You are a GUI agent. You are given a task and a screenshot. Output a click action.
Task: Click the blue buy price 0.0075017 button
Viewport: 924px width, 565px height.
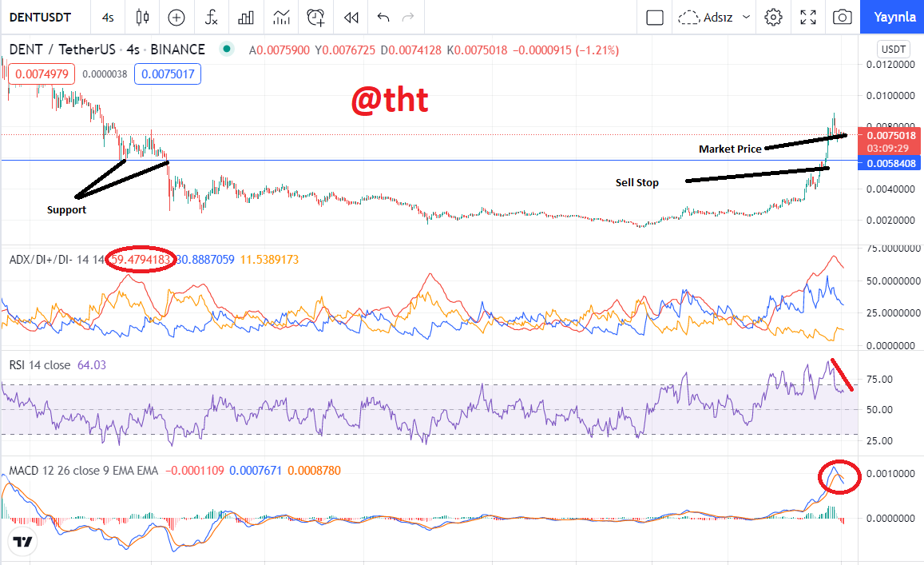168,74
